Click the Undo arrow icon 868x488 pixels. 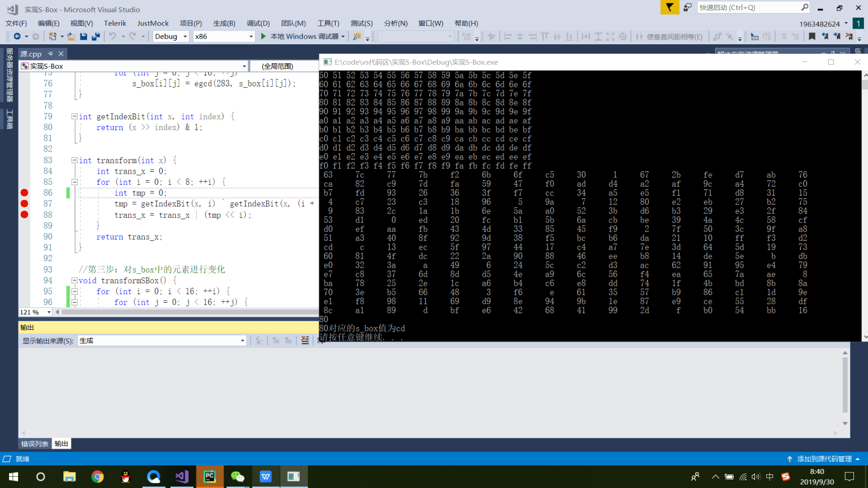[x=113, y=36]
